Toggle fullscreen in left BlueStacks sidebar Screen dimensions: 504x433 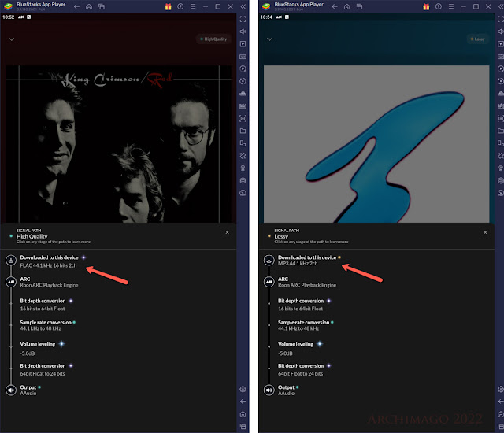pos(243,19)
